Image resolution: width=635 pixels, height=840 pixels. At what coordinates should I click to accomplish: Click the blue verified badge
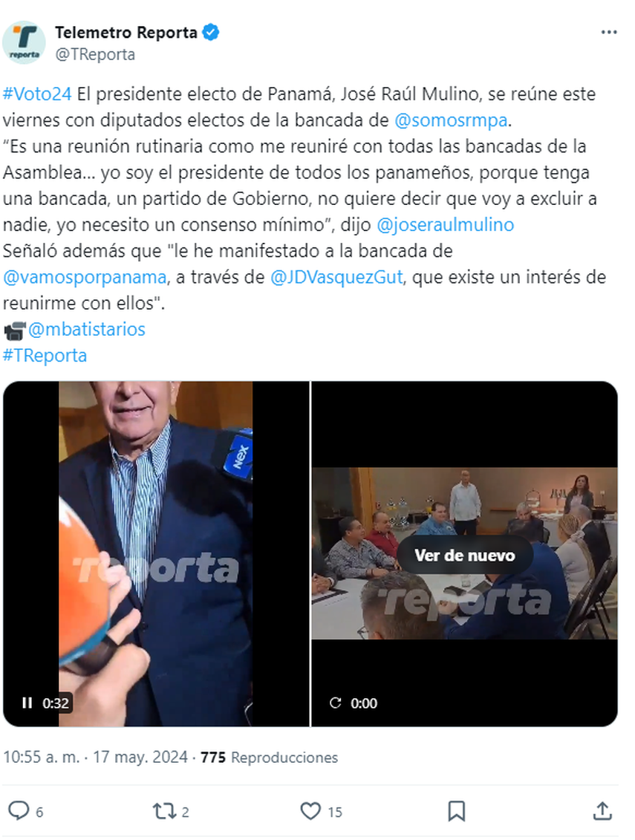coord(211,33)
